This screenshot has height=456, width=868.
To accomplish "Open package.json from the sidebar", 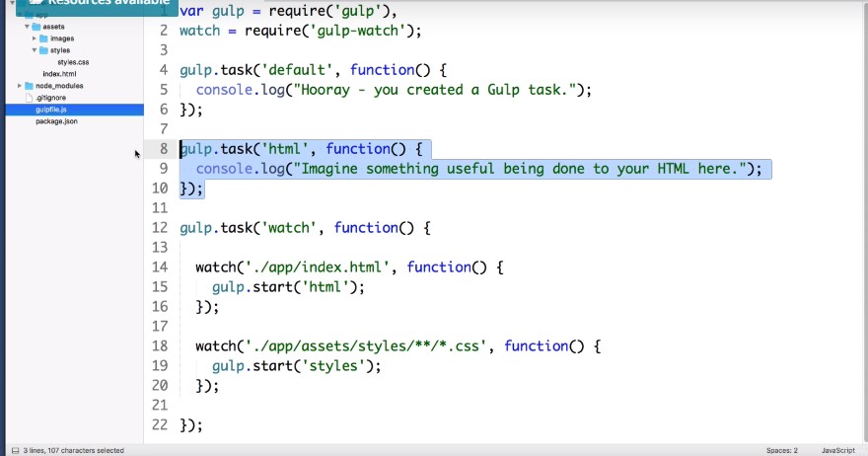I will (56, 121).
